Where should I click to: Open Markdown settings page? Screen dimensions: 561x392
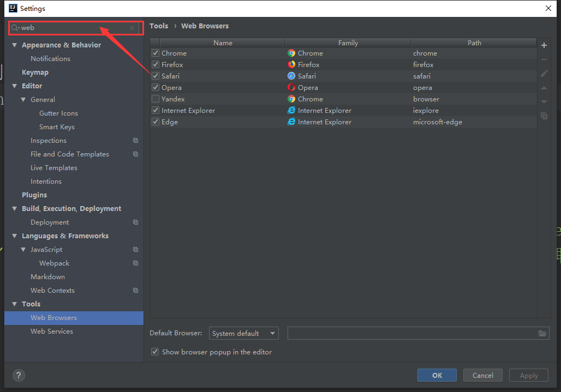[x=47, y=277]
